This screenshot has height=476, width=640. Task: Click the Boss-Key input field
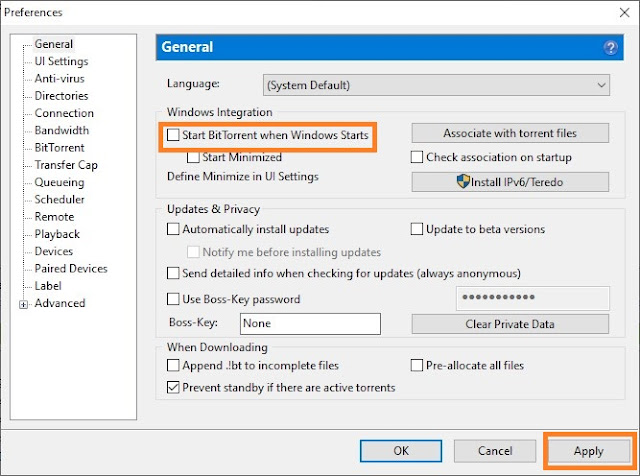point(310,324)
